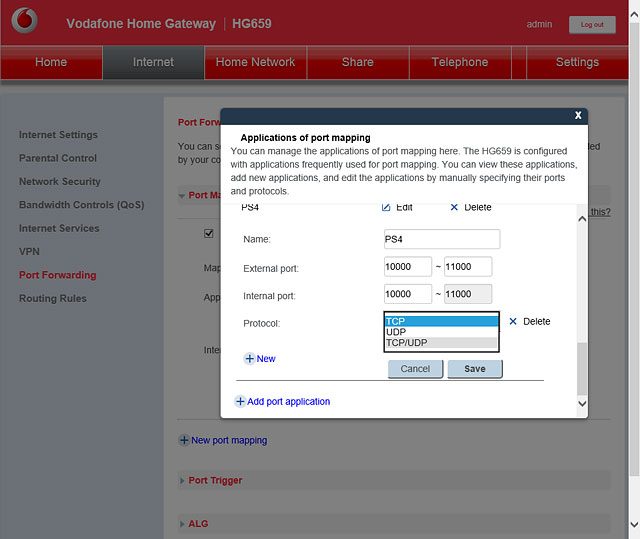
Task: Click the plus icon for Add port application
Action: point(240,401)
